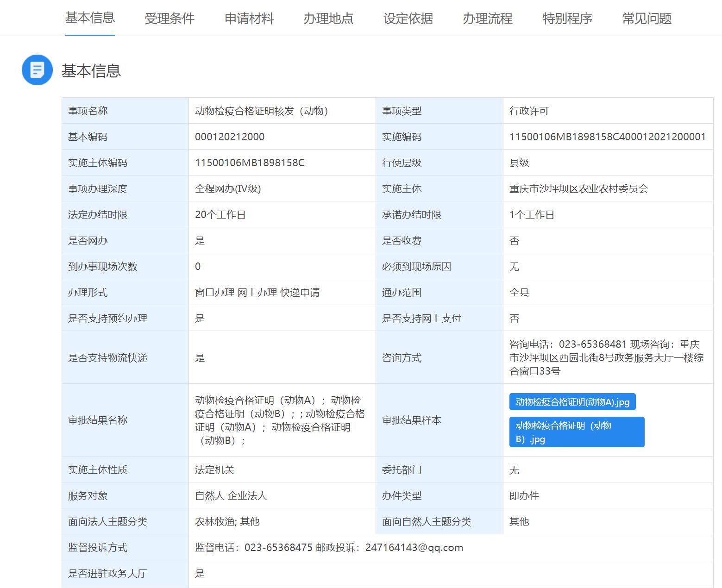Switch to the 办理流程 tab
This screenshot has height=588, width=722.
click(x=487, y=18)
